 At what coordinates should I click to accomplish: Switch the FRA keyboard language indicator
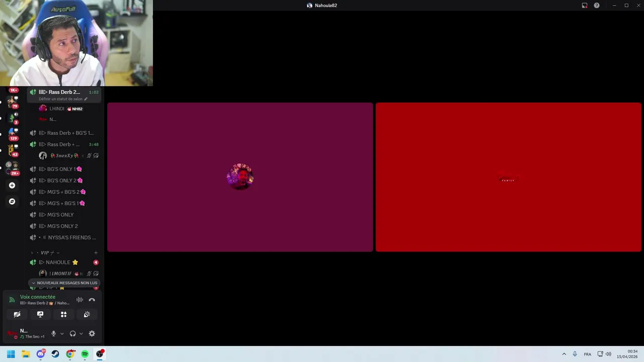coord(588,354)
